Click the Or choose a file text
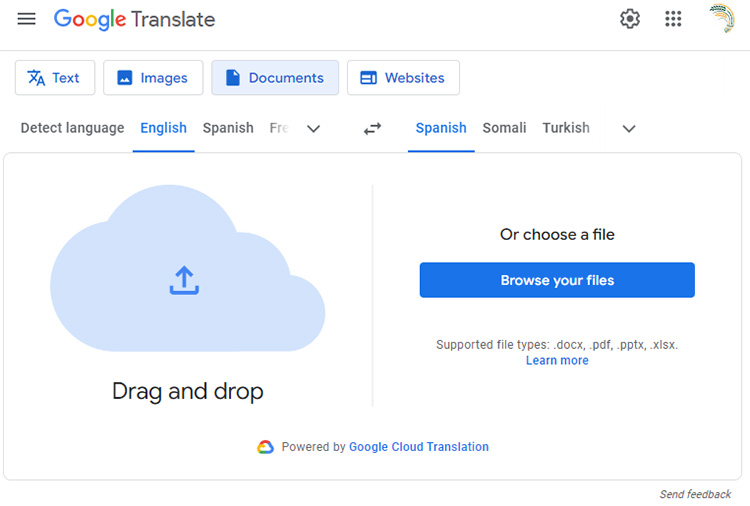 tap(557, 234)
